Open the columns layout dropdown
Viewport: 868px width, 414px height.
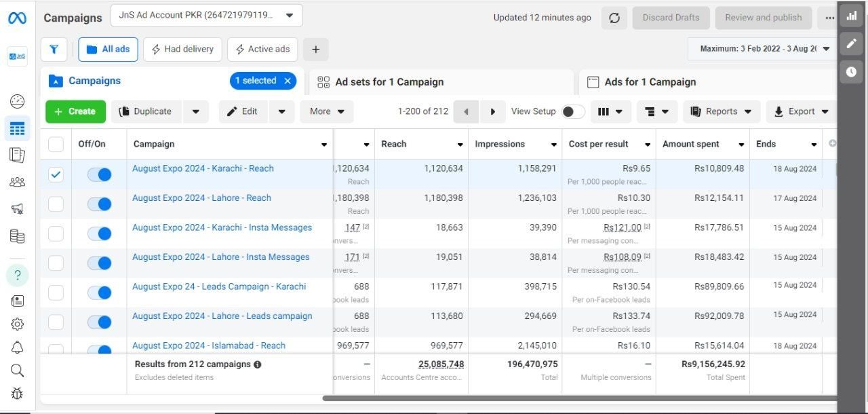[611, 112]
